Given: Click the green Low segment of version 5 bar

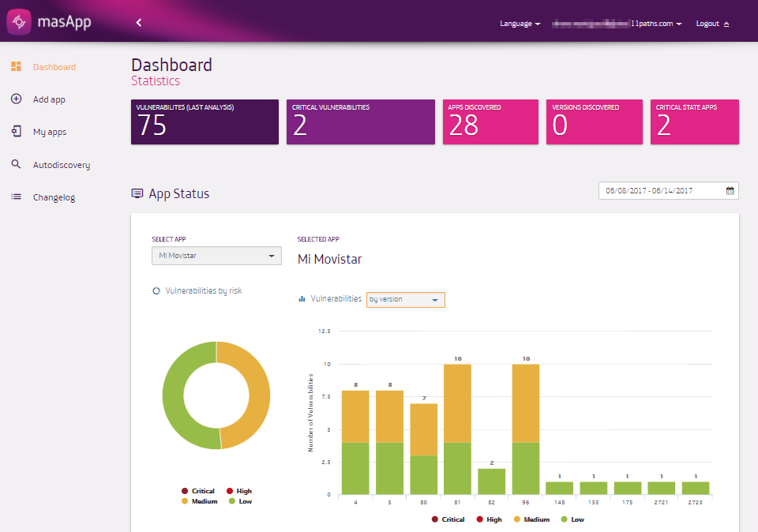Looking at the screenshot, I should tap(389, 468).
